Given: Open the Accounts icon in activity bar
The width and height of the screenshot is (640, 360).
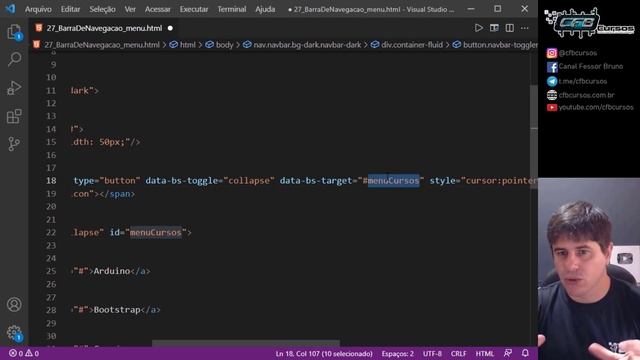Looking at the screenshot, I should pyautogui.click(x=14, y=304).
